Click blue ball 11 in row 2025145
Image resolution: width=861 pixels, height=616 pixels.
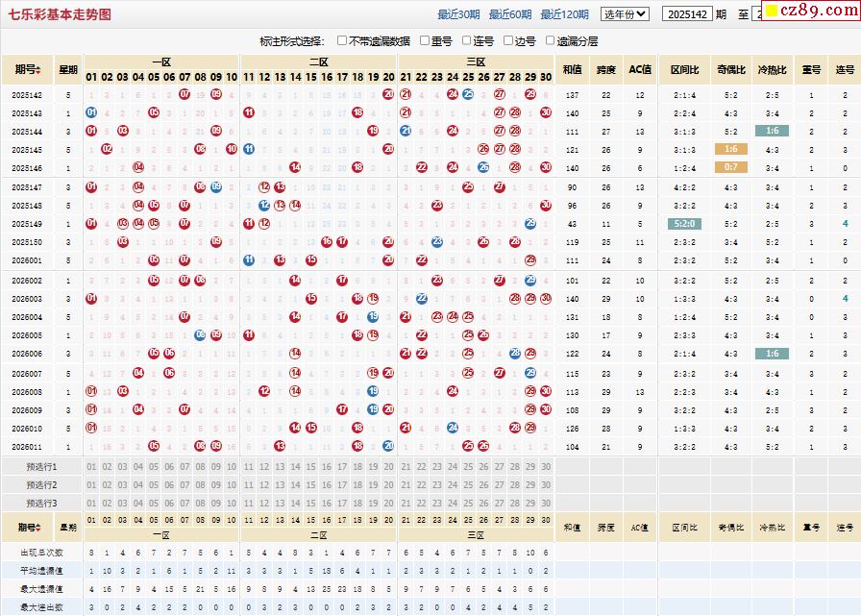pos(249,149)
